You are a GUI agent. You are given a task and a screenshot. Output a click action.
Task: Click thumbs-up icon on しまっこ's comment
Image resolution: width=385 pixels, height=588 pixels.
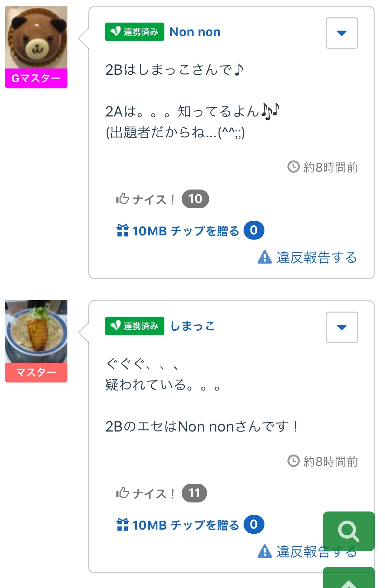123,493
